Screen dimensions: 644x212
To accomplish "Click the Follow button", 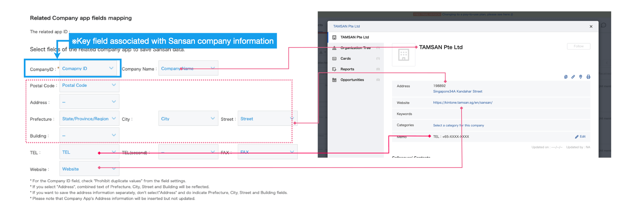I will pyautogui.click(x=579, y=46).
